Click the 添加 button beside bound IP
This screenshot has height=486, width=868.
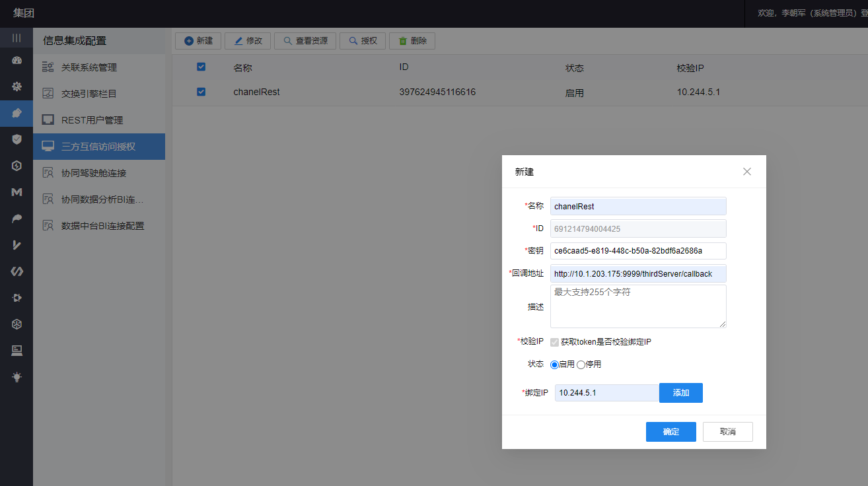pyautogui.click(x=680, y=393)
